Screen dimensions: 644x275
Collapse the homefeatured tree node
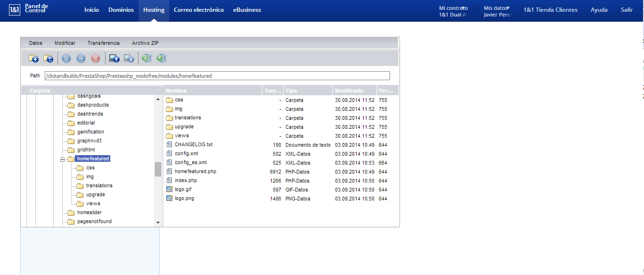[x=62, y=159]
